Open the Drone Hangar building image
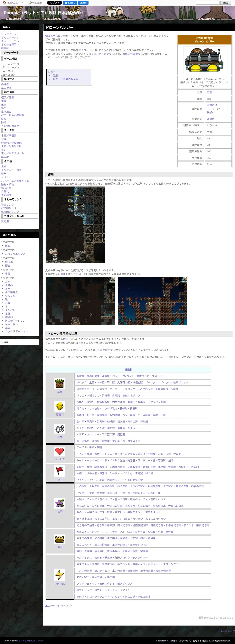 pyautogui.click(x=204, y=59)
